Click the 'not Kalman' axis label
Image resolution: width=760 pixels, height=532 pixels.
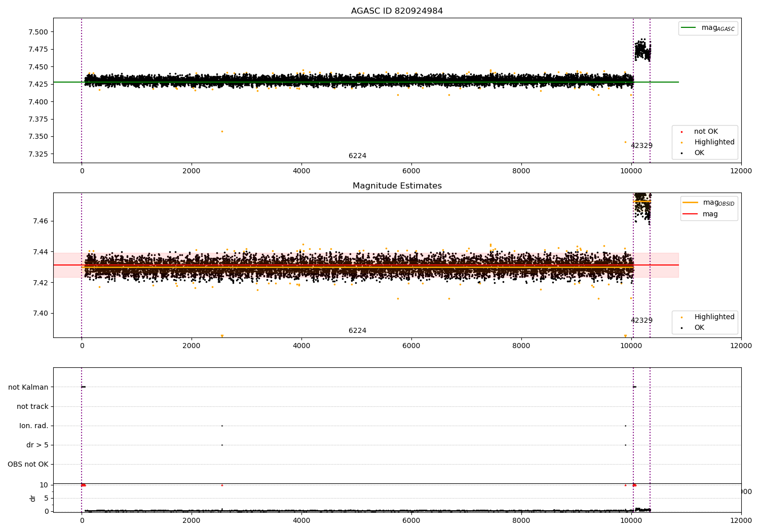pos(28,387)
